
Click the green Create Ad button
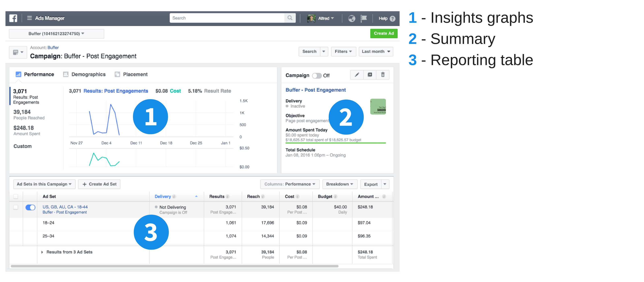(384, 33)
